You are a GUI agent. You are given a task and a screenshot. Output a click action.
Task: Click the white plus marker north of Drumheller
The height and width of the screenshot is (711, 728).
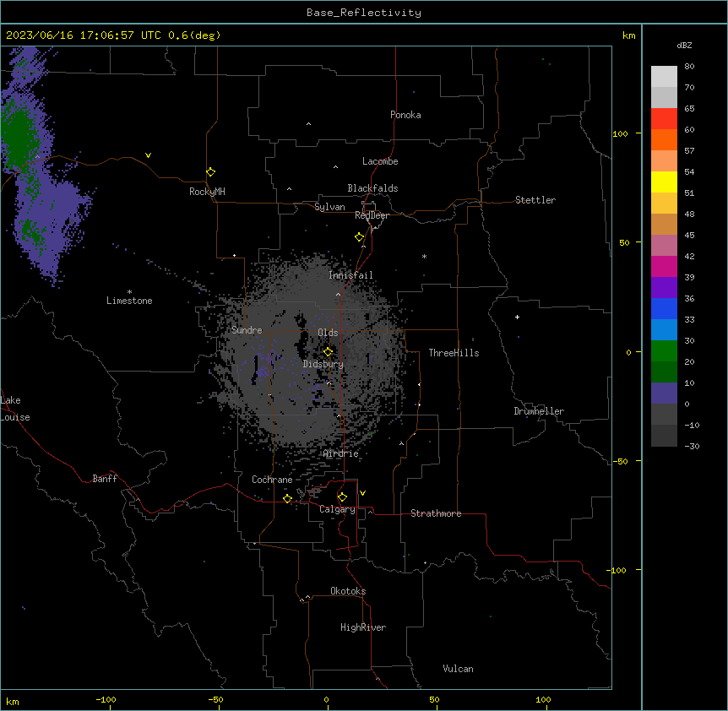click(517, 317)
